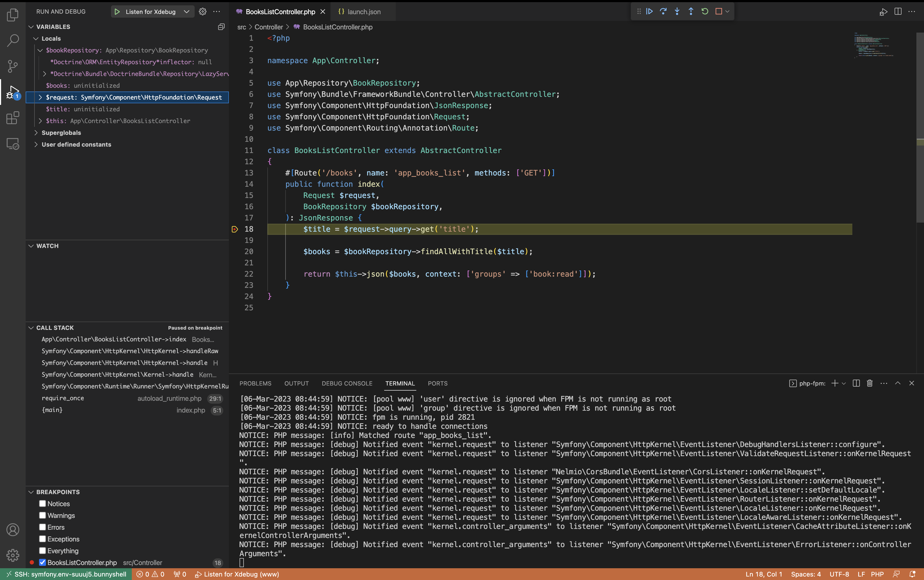Switch to the PORTS panel tab
This screenshot has width=924, height=580.
[x=437, y=383]
